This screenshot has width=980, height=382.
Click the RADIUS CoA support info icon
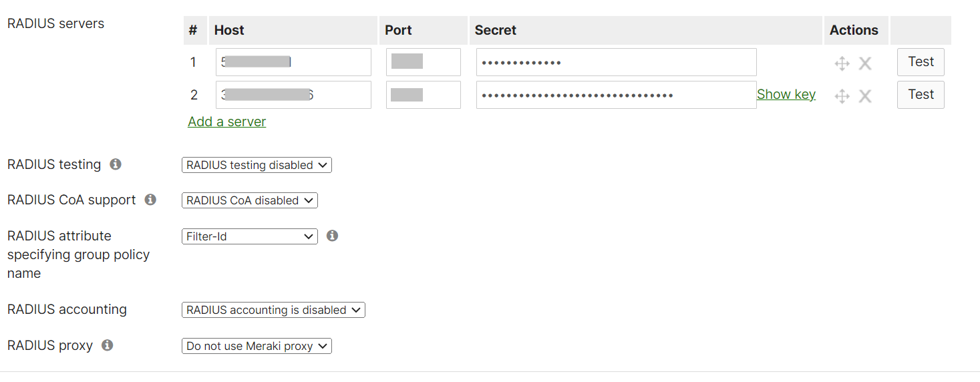coord(150,200)
